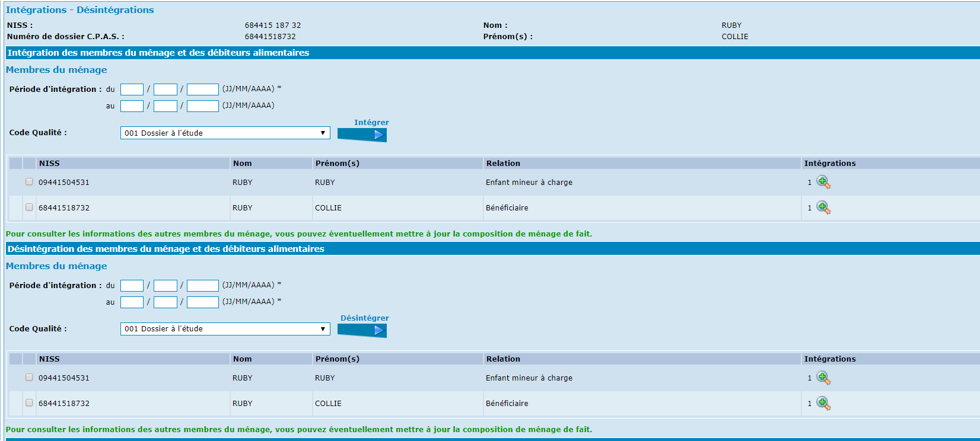Click the header NISS value 684415 187 32
980x441 pixels.
(273, 25)
